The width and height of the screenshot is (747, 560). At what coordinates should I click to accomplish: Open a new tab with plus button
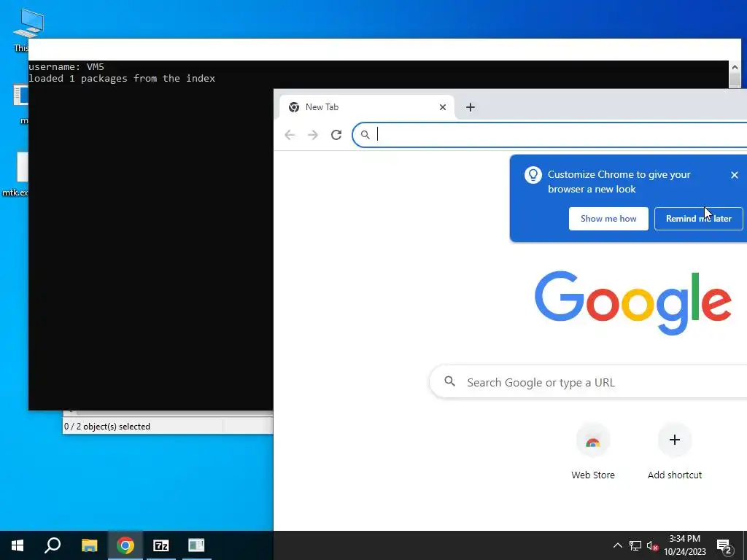coord(471,107)
